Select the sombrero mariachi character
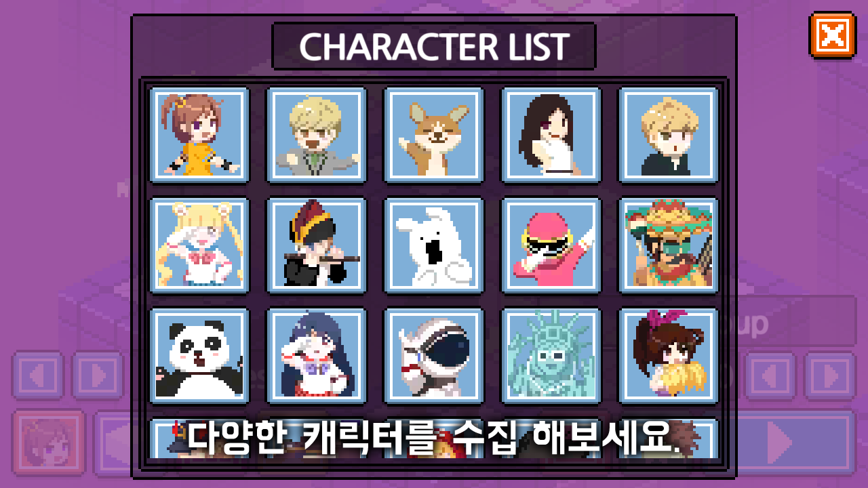868x488 pixels. (x=669, y=245)
